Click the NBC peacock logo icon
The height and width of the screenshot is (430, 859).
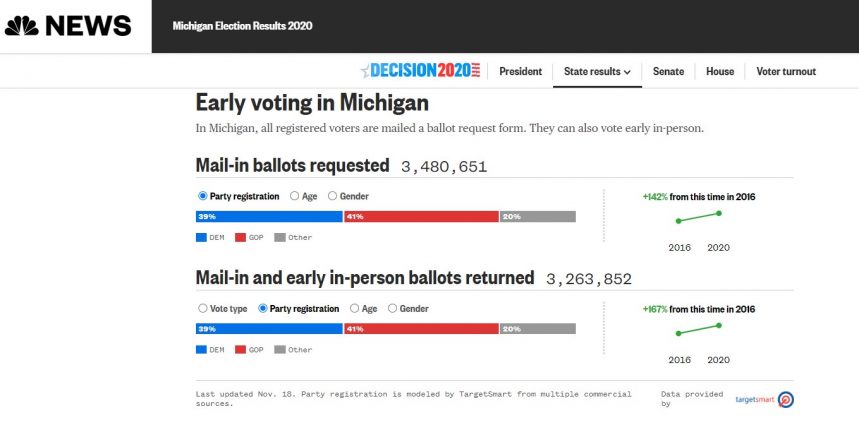(21, 26)
